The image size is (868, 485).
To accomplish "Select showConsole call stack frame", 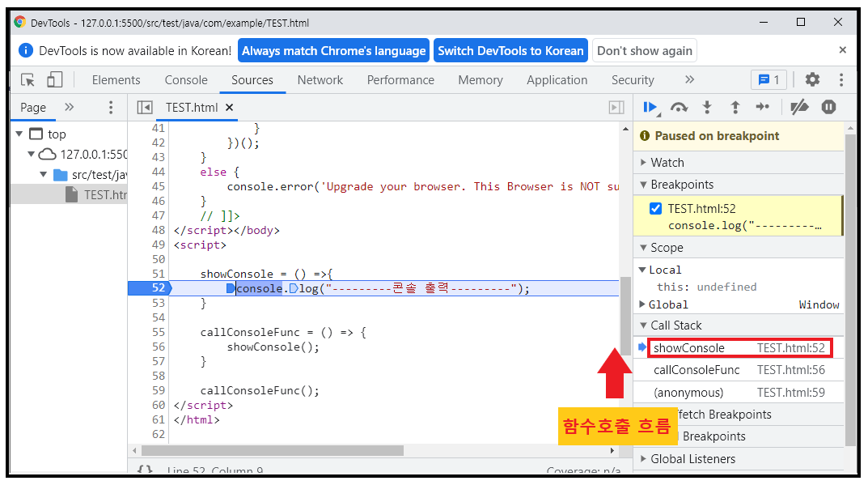I will (x=739, y=347).
